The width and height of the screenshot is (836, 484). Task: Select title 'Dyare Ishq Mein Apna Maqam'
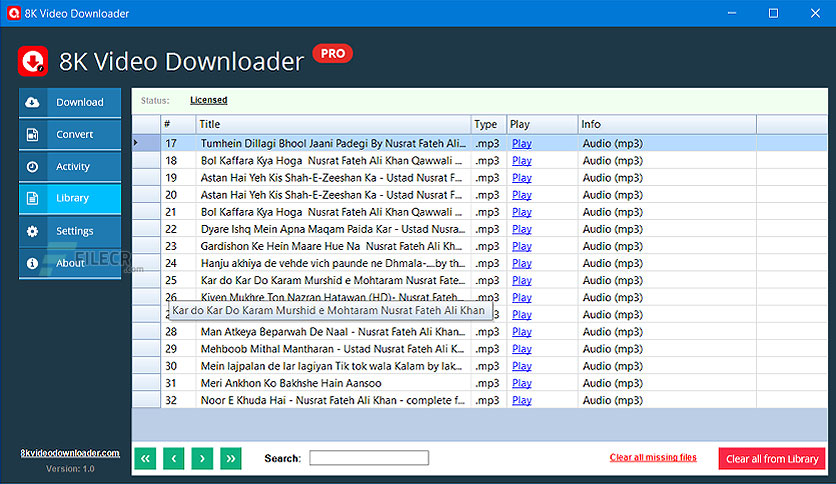(x=333, y=229)
